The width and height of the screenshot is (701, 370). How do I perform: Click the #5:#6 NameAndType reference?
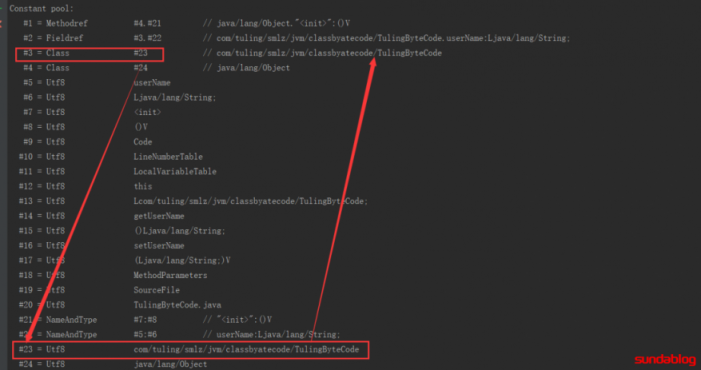145,334
